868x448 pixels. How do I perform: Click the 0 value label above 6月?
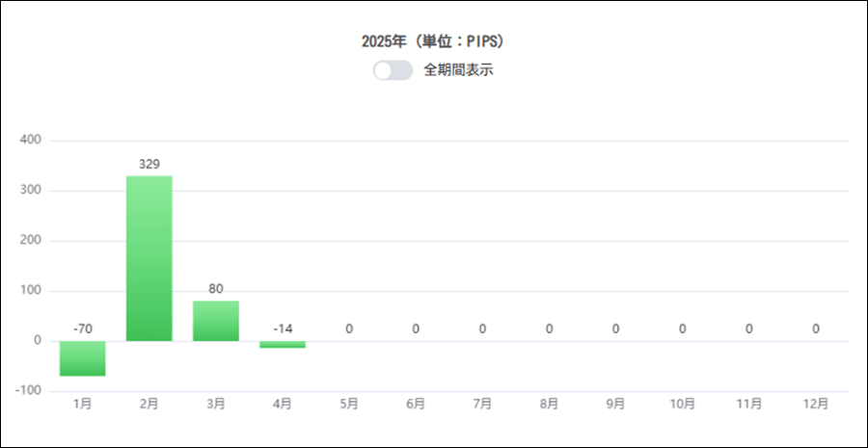pyautogui.click(x=416, y=329)
